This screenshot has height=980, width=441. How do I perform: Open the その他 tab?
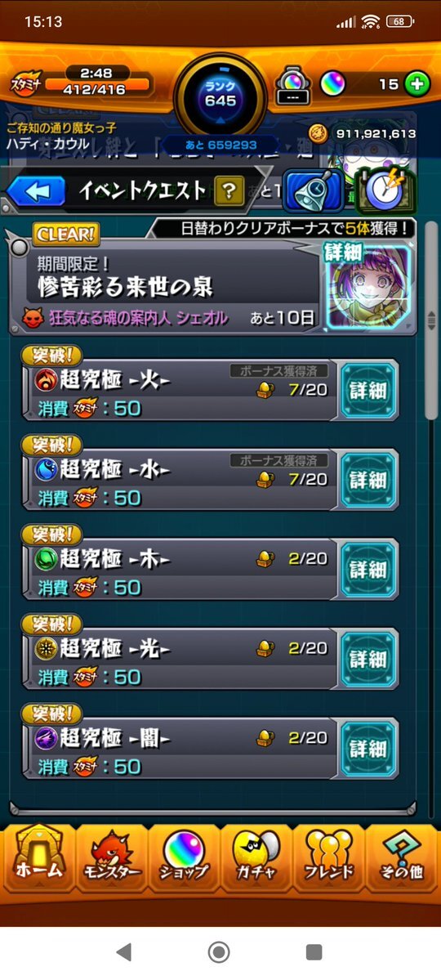coord(402,857)
